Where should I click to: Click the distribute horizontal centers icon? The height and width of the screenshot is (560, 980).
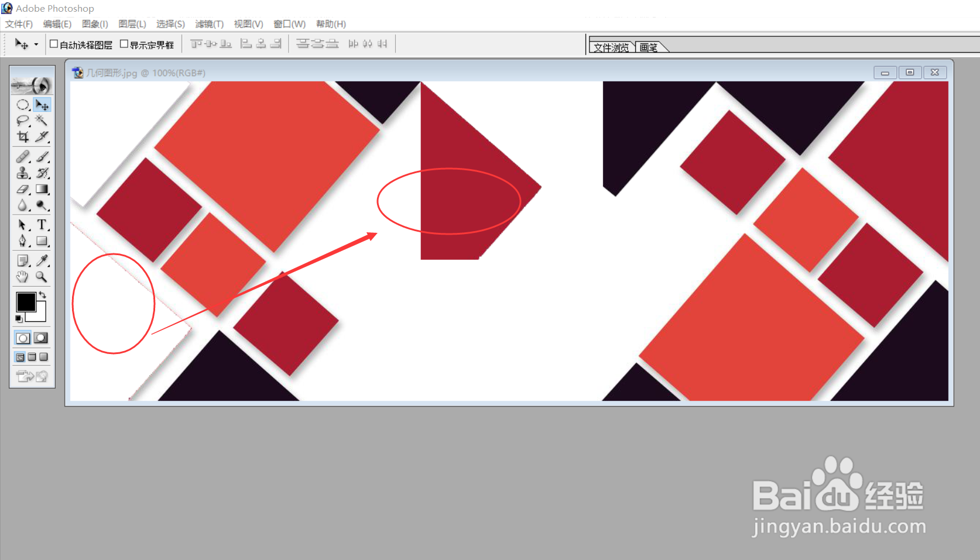coord(368,44)
